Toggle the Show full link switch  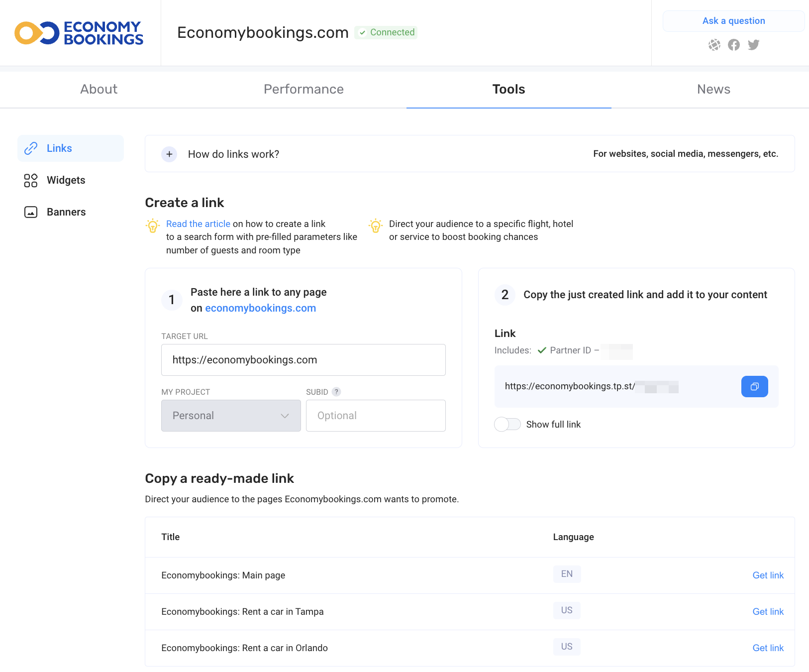(x=507, y=424)
